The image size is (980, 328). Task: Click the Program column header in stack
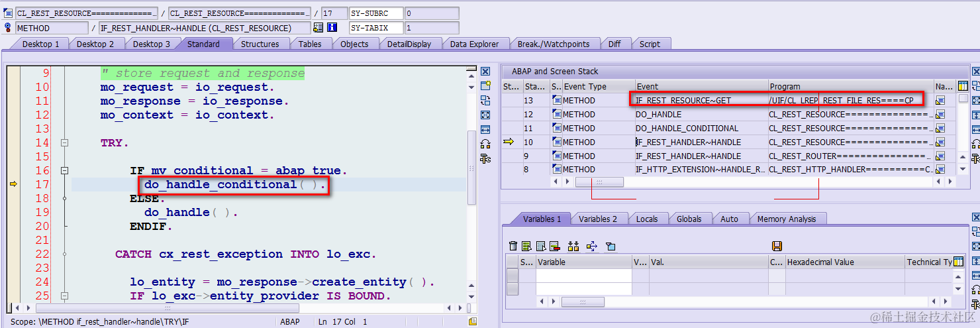(x=850, y=86)
